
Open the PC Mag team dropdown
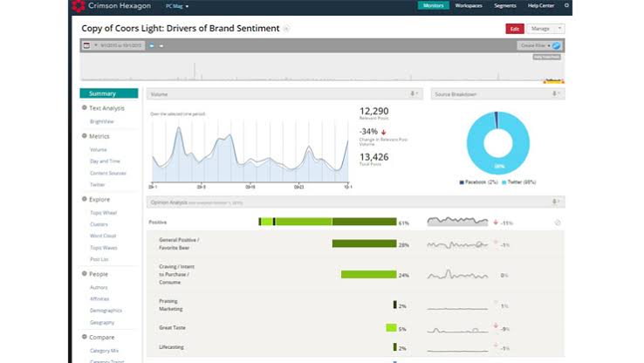(177, 6)
